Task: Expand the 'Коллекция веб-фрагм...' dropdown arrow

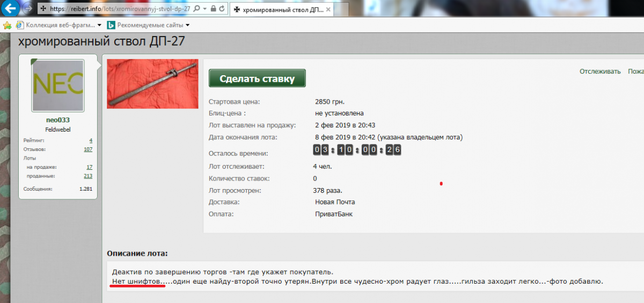Action: [100, 25]
